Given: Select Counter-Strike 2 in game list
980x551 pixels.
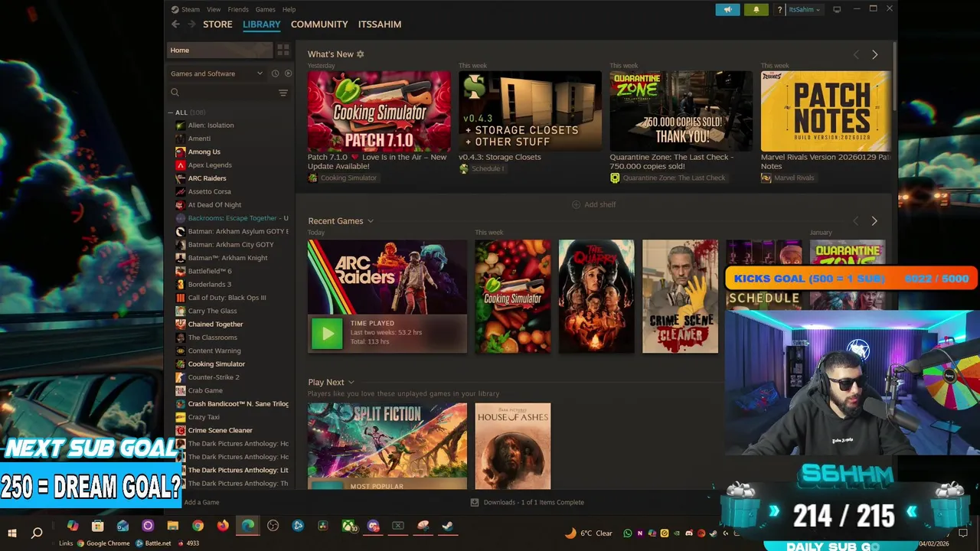Looking at the screenshot, I should click(x=214, y=377).
